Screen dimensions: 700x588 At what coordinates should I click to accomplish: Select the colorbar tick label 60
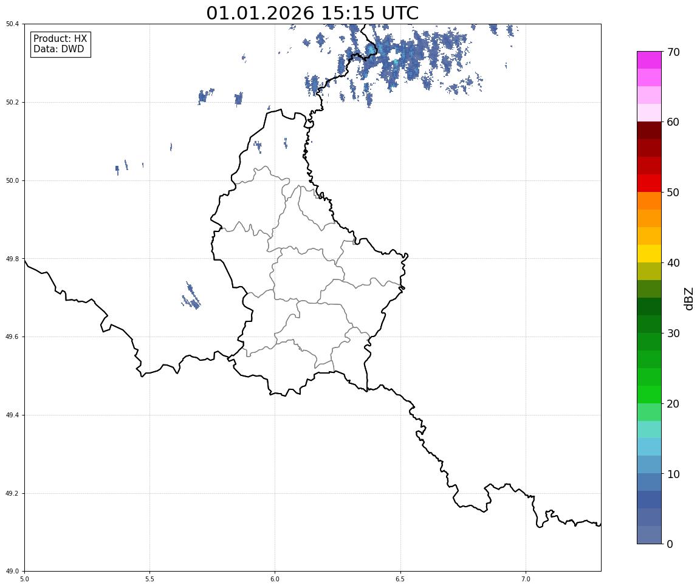click(x=673, y=122)
